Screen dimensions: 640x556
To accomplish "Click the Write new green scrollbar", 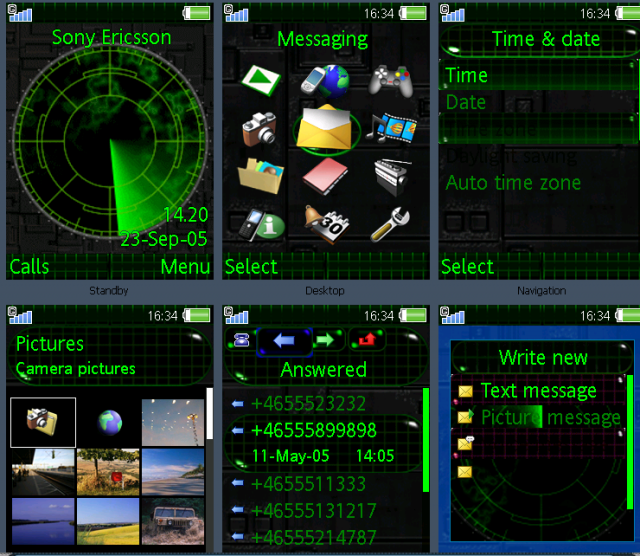I will point(630,442).
